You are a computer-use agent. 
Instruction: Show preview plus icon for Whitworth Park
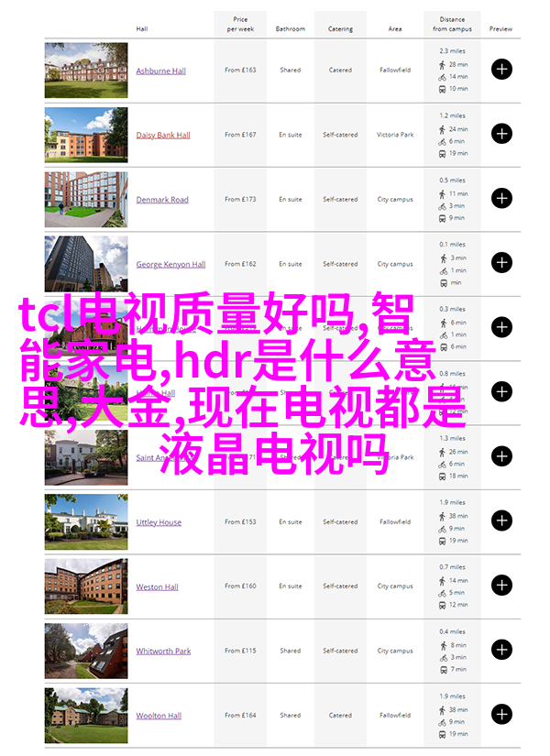click(x=501, y=650)
